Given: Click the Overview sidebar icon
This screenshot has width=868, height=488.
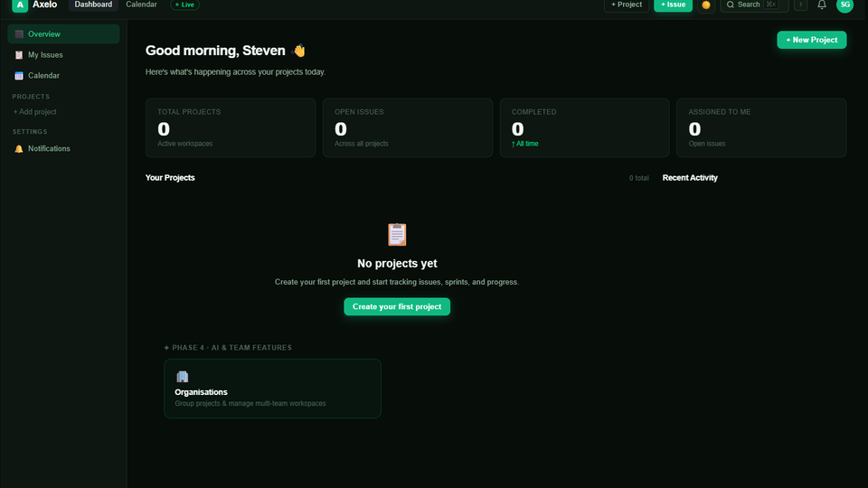Looking at the screenshot, I should (x=19, y=34).
